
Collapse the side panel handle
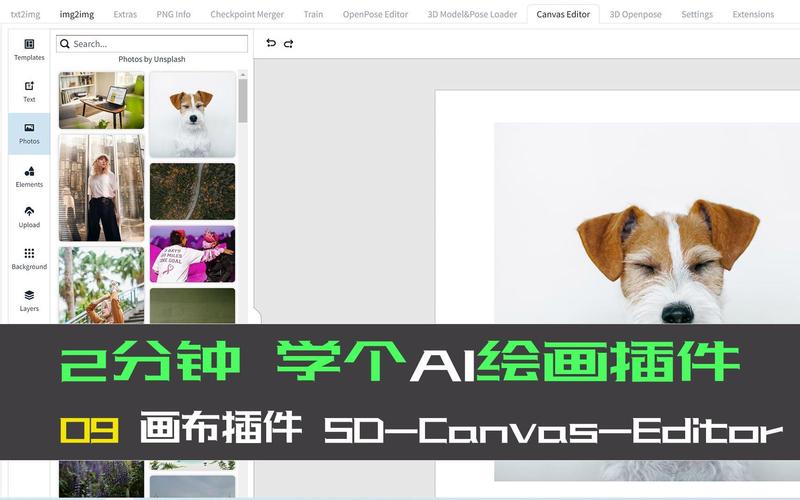pos(258,317)
